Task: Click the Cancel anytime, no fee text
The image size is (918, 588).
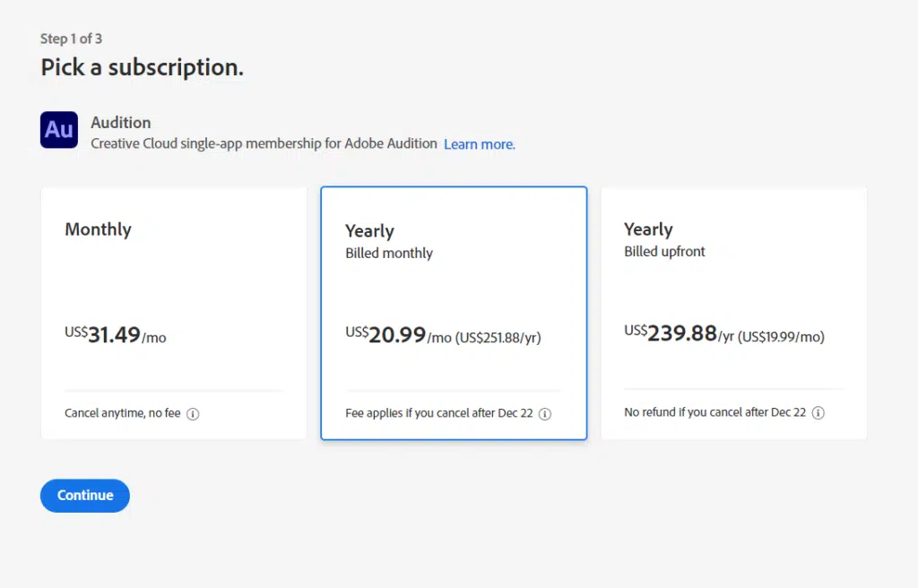Action: tap(122, 413)
